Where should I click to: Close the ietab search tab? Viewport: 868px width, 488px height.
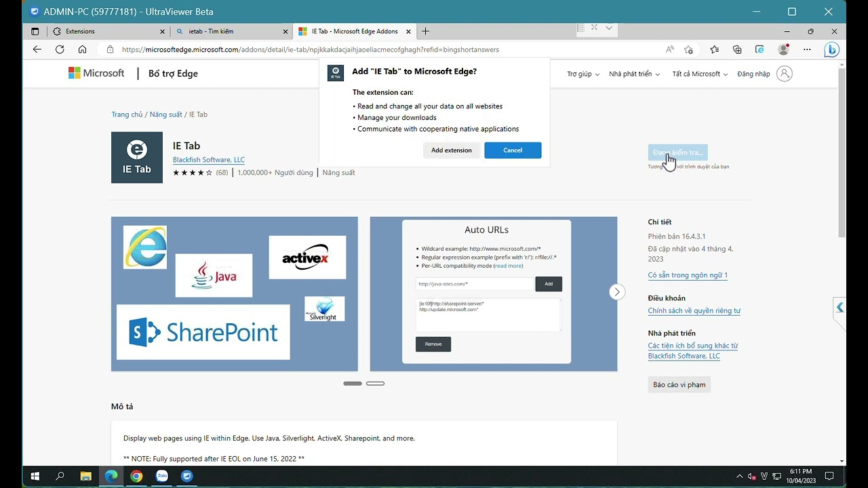285,31
